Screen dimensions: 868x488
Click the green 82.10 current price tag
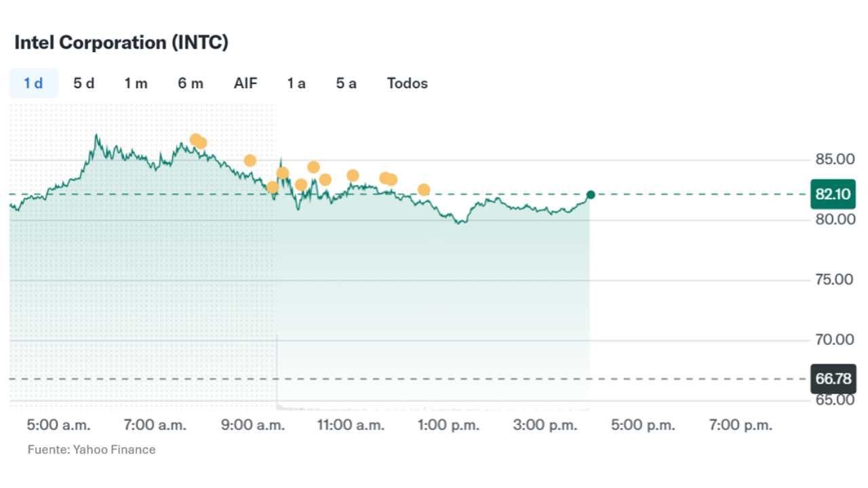tap(833, 195)
